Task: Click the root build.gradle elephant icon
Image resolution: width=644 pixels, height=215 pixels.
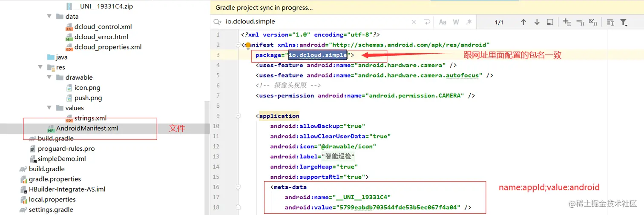Action: coord(23,169)
